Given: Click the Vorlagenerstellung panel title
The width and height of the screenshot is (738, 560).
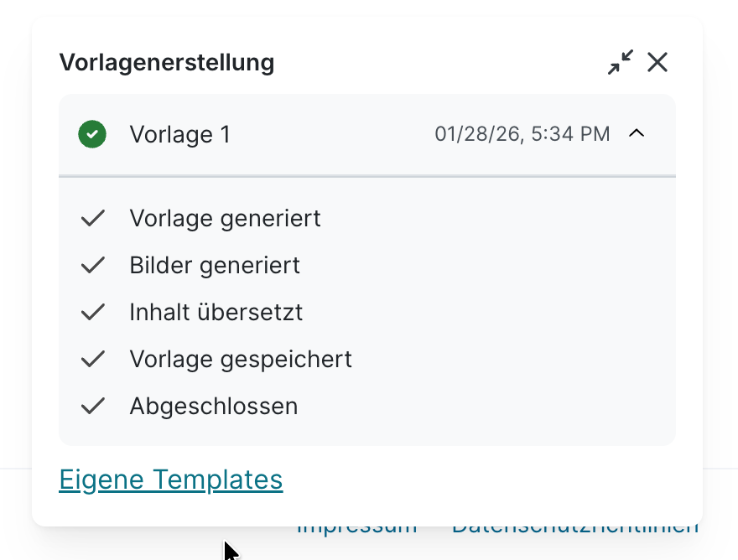Looking at the screenshot, I should (x=166, y=62).
